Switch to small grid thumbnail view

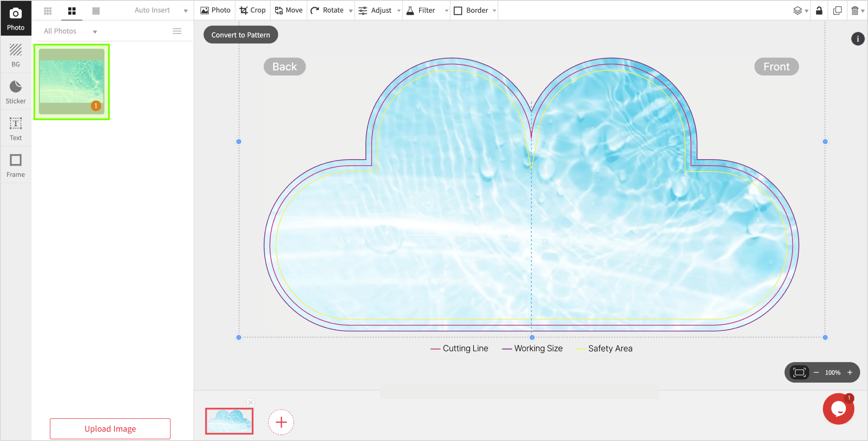(x=48, y=11)
